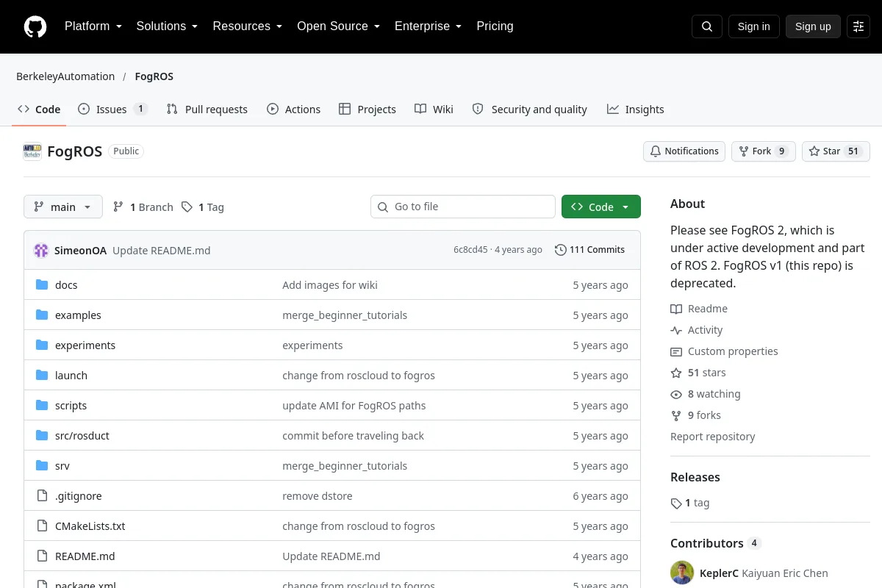Focus the Go to file field
Screen dimensions: 882x588
coord(463,207)
